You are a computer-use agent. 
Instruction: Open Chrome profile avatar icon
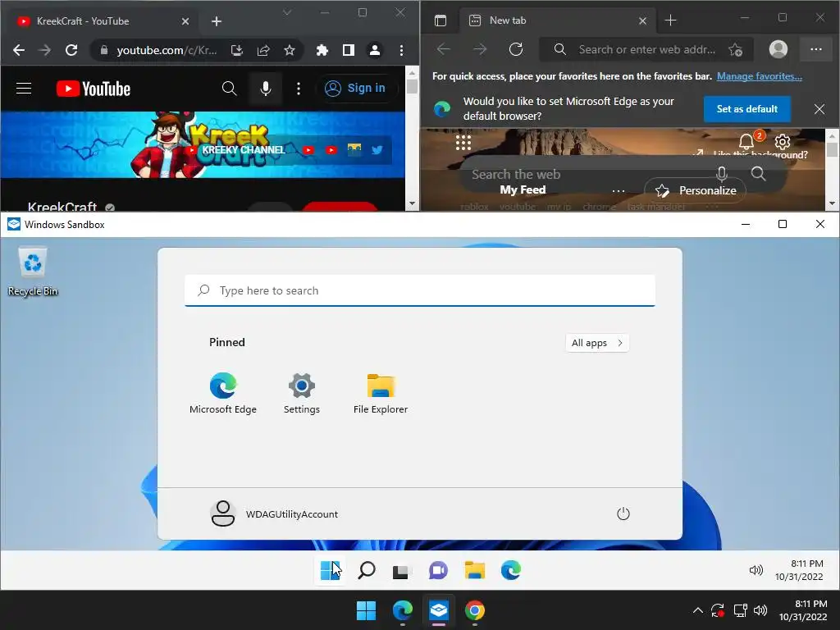tap(374, 50)
